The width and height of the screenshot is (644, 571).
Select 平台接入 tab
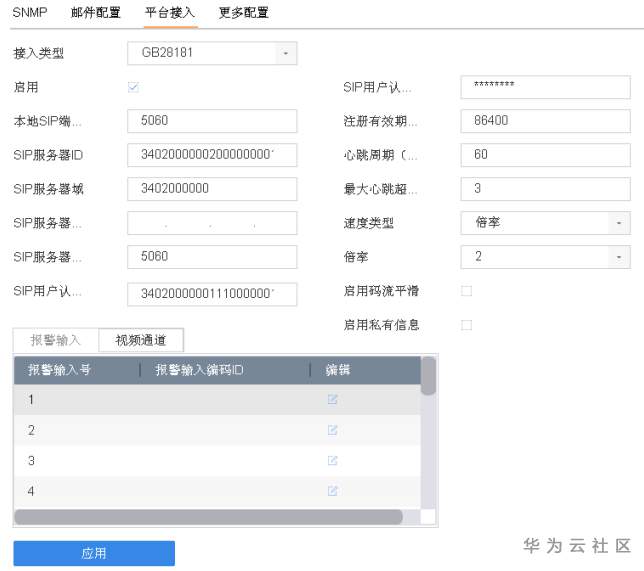(170, 13)
